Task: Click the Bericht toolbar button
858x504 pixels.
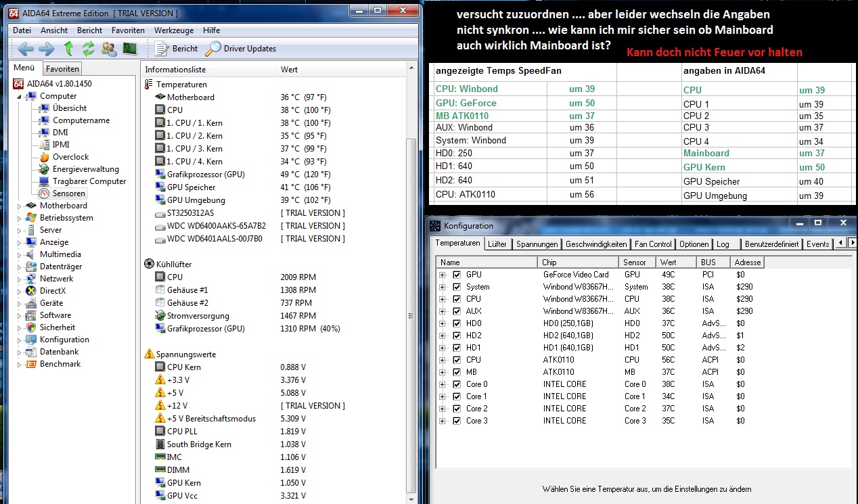Action: point(177,49)
